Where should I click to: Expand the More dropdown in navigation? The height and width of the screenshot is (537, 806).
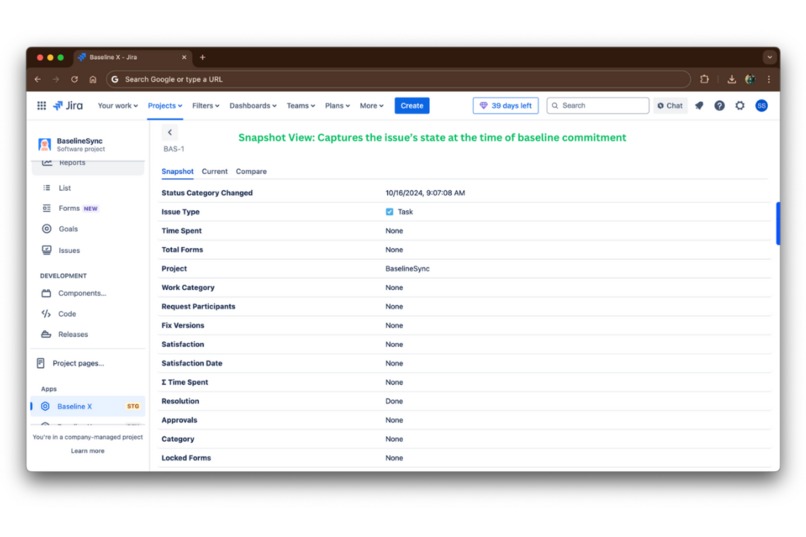point(372,105)
